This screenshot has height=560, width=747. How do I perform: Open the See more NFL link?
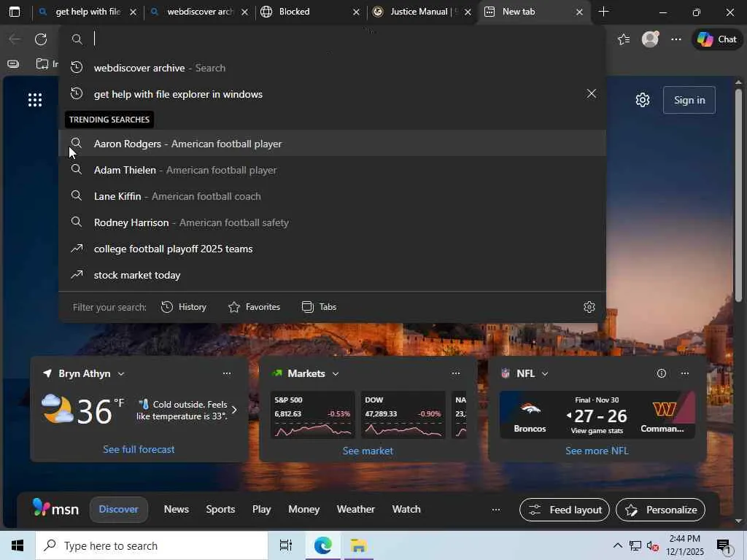[597, 451]
